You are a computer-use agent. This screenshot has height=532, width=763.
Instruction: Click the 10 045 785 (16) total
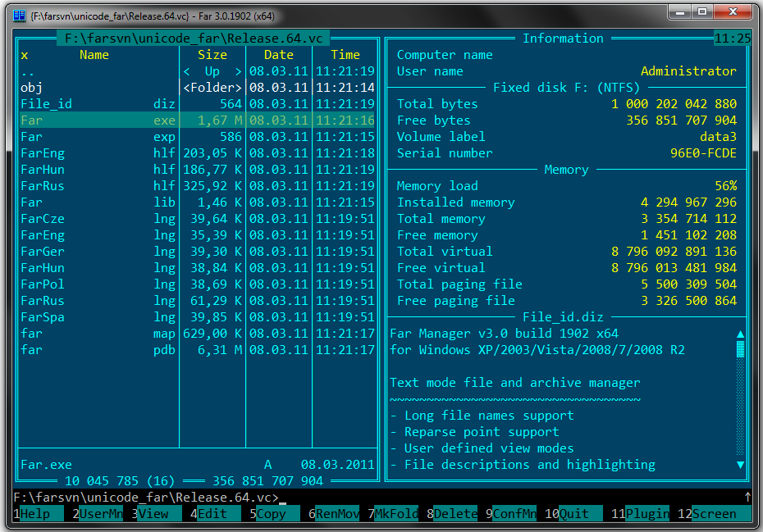[x=120, y=481]
